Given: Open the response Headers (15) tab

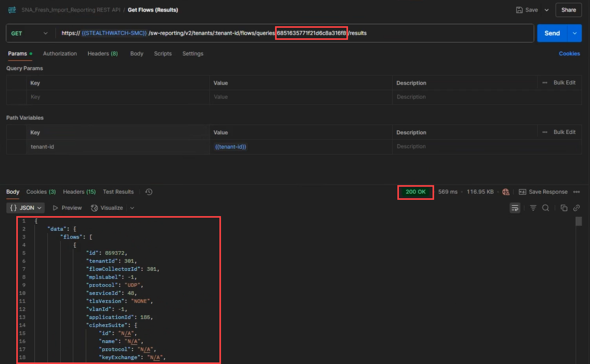Looking at the screenshot, I should point(79,192).
